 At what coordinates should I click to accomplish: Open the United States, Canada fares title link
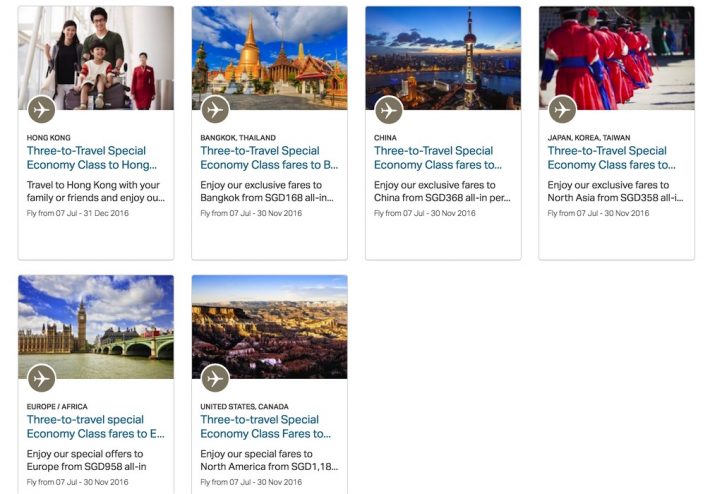[x=265, y=427]
